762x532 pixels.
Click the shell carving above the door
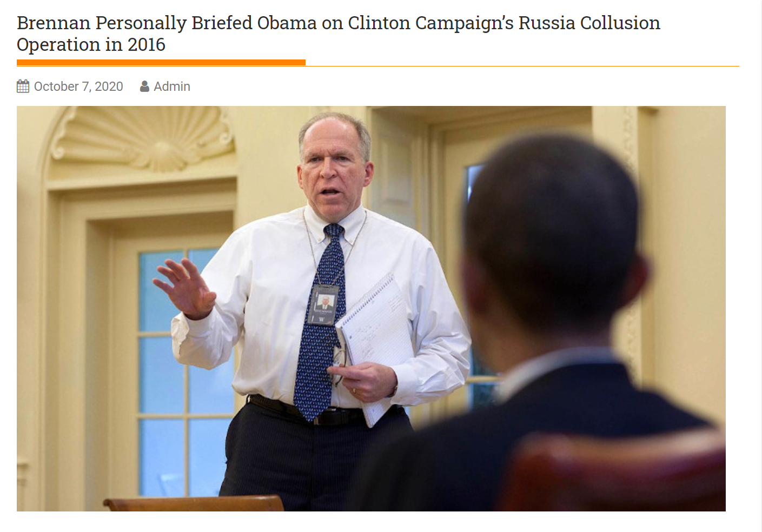(x=143, y=138)
